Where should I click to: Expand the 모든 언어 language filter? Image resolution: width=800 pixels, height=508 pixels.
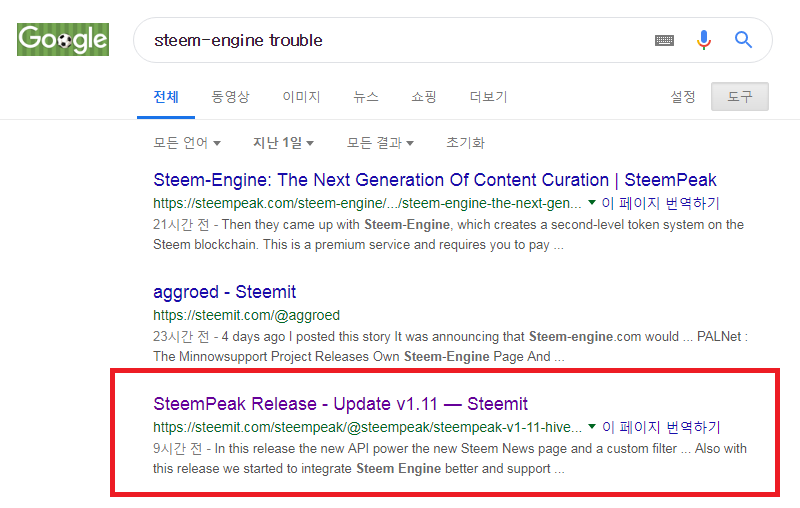pyautogui.click(x=187, y=143)
